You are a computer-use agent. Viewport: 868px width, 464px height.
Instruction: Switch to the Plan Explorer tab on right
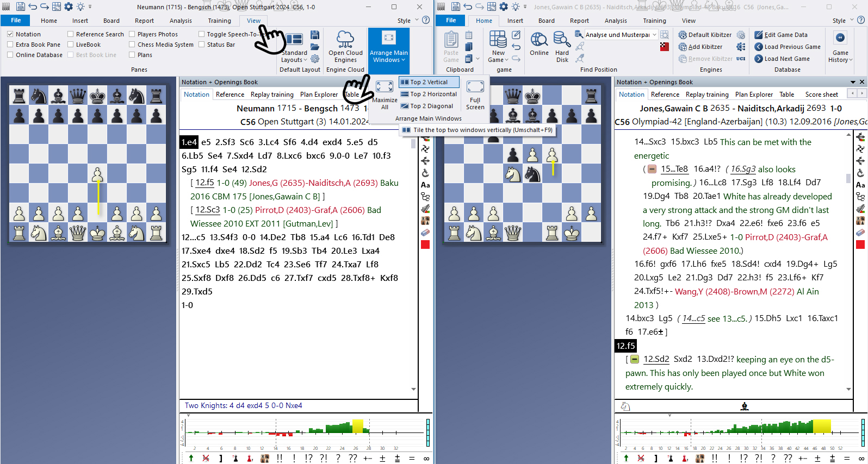tap(754, 95)
